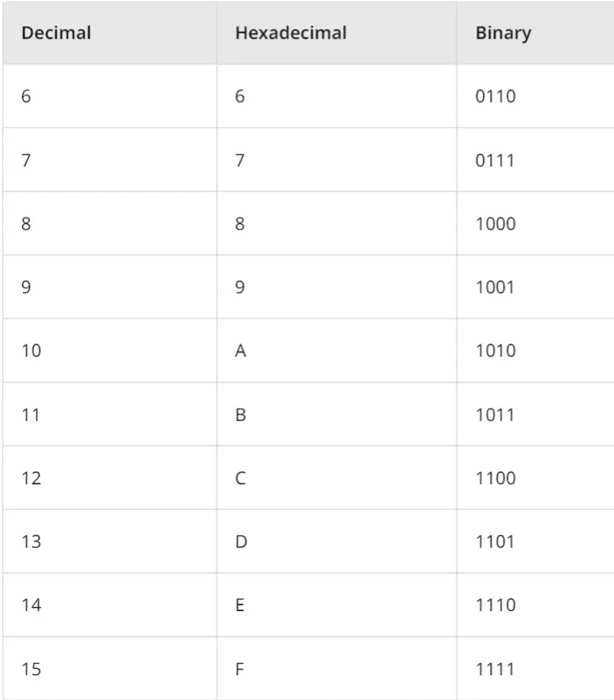Screen dimensions: 614x700
Task: Select the binary value 1000
Action: point(495,224)
